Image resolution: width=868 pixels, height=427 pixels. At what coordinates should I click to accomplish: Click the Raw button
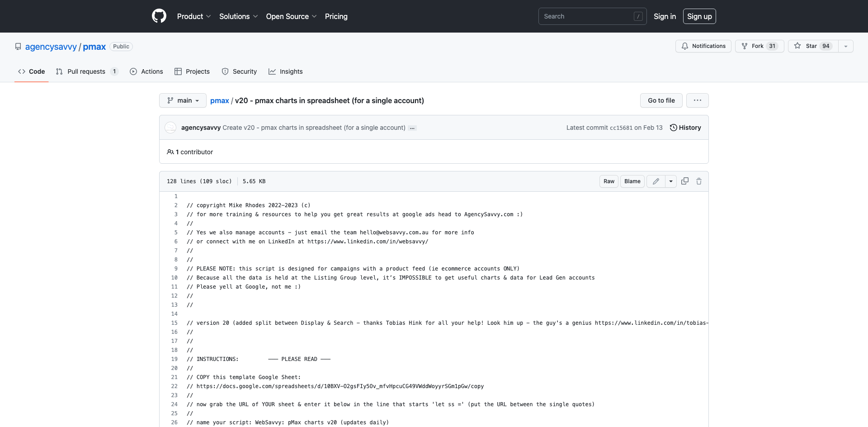(609, 181)
